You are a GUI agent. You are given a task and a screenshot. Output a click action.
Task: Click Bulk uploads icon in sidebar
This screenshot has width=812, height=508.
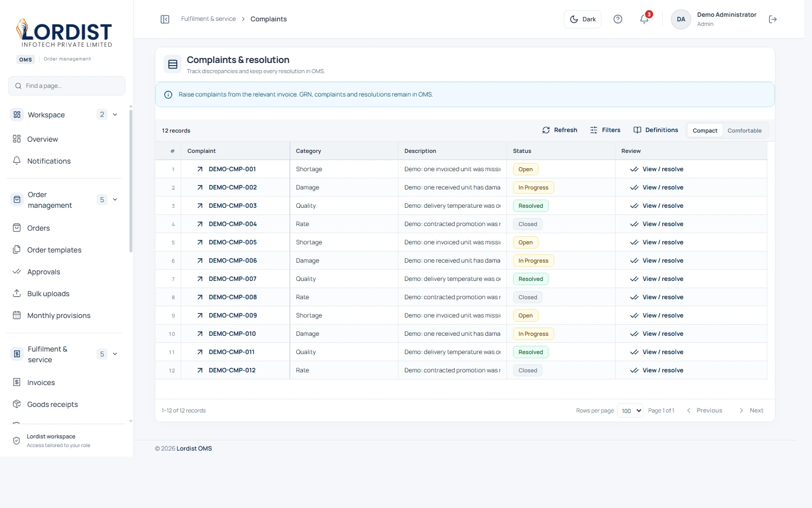click(x=17, y=294)
